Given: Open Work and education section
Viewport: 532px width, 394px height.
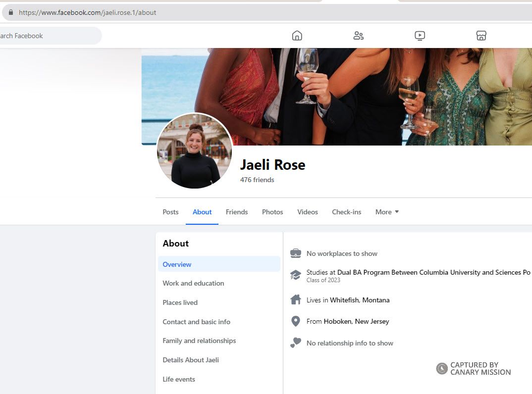Looking at the screenshot, I should pyautogui.click(x=193, y=283).
